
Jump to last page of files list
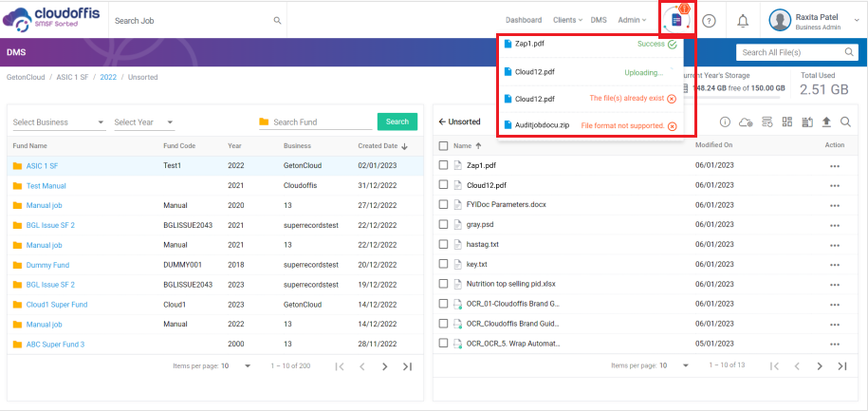click(842, 365)
